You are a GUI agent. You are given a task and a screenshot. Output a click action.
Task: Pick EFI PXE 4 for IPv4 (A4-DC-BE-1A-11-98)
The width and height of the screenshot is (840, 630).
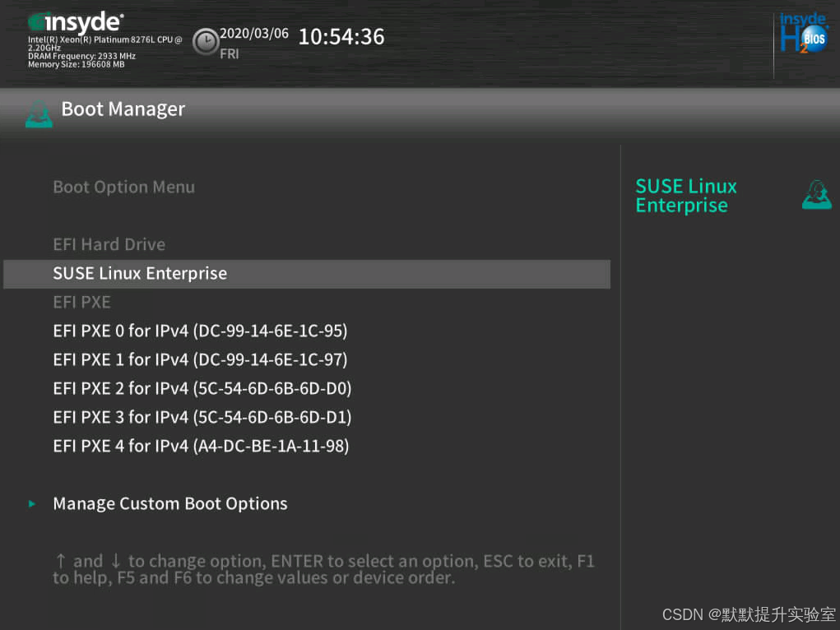[x=201, y=447]
